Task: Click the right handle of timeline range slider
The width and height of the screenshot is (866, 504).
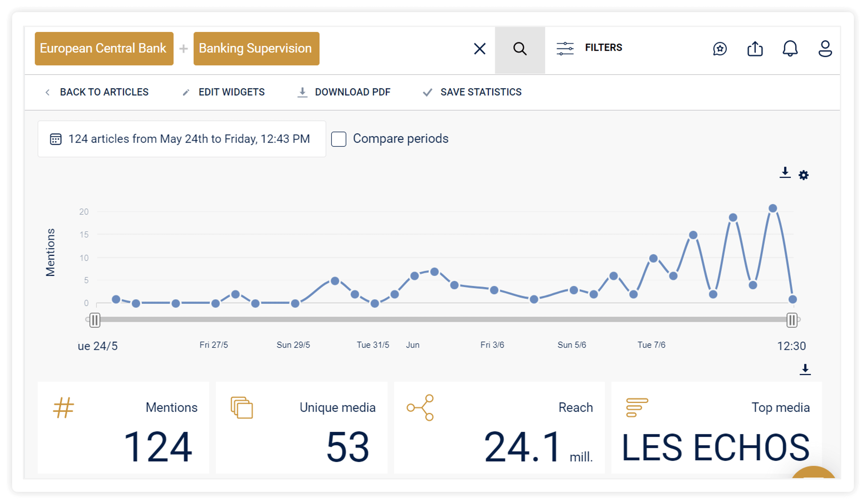Action: (x=792, y=320)
